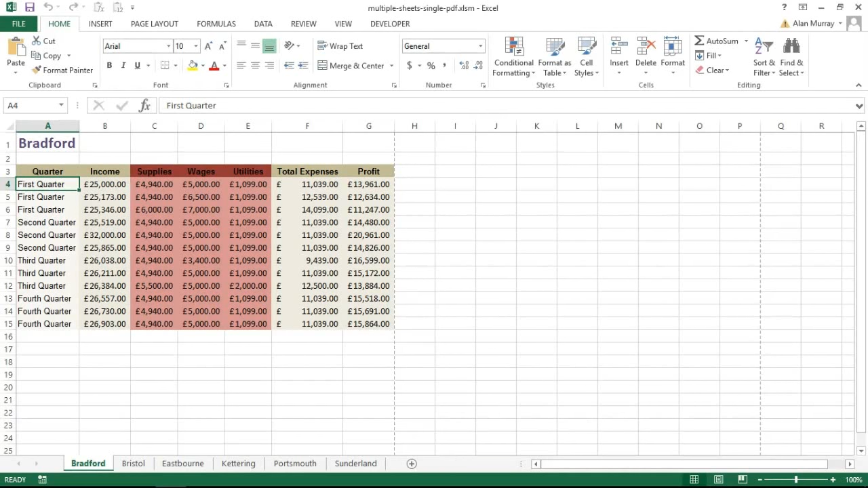Expand the AutoSum dropdown arrow
Image resolution: width=868 pixels, height=488 pixels.
click(746, 41)
